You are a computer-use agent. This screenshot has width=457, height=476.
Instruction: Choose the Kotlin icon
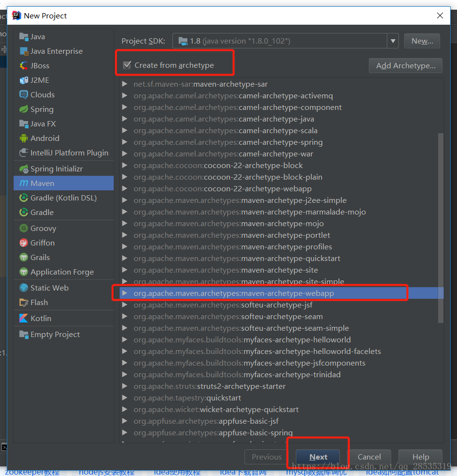(24, 318)
